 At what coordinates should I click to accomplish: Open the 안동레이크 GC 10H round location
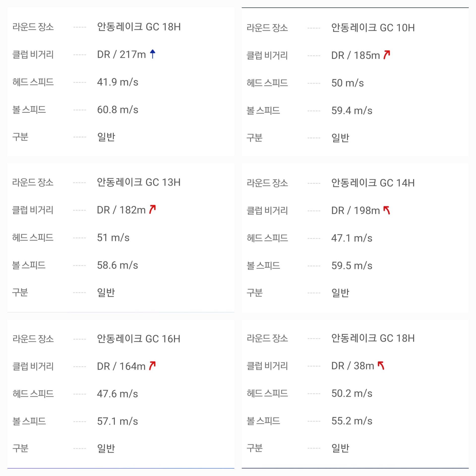373,28
